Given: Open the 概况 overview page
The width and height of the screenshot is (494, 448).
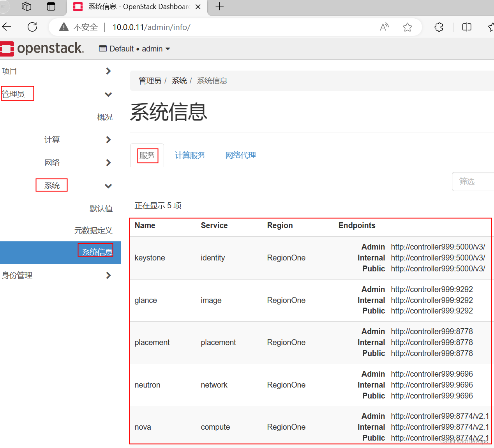Looking at the screenshot, I should 105,117.
